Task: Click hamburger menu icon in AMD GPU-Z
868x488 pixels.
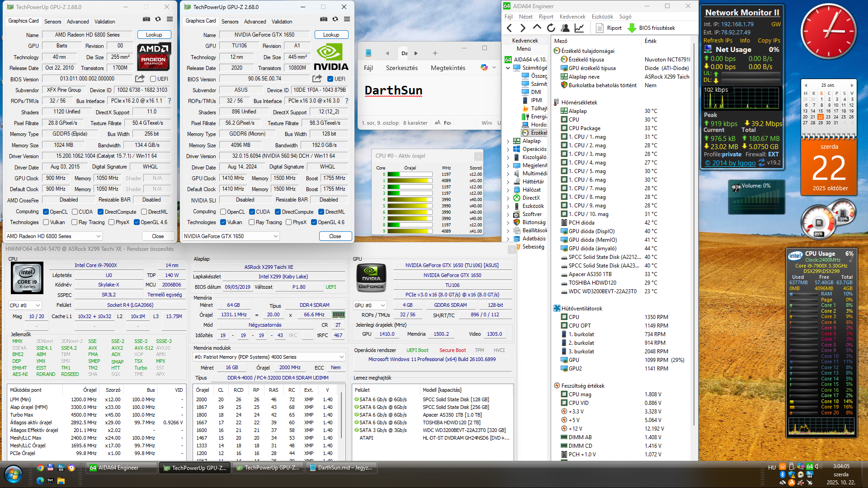Action: (170, 19)
